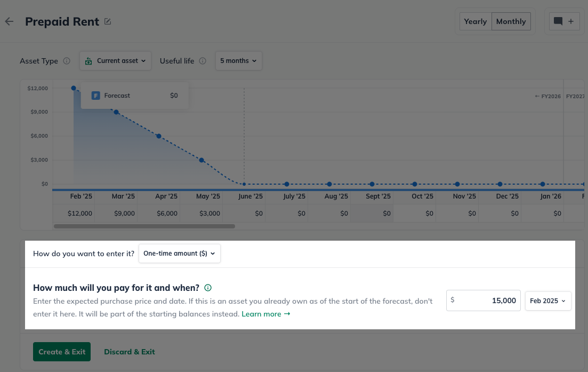This screenshot has height=372, width=588.
Task: Open the One-time amount entry dropdown
Action: click(x=179, y=254)
